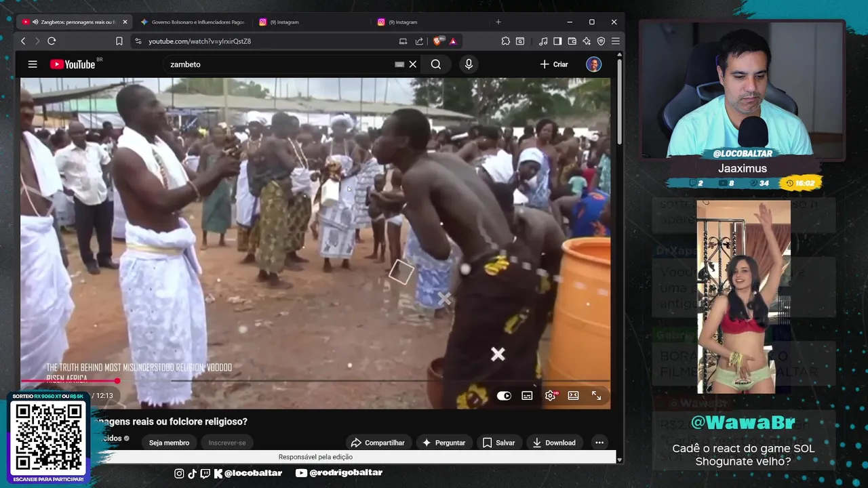Switch to Governo Bolsonaro e Influenciadores tab
The height and width of the screenshot is (488, 868).
(x=193, y=22)
